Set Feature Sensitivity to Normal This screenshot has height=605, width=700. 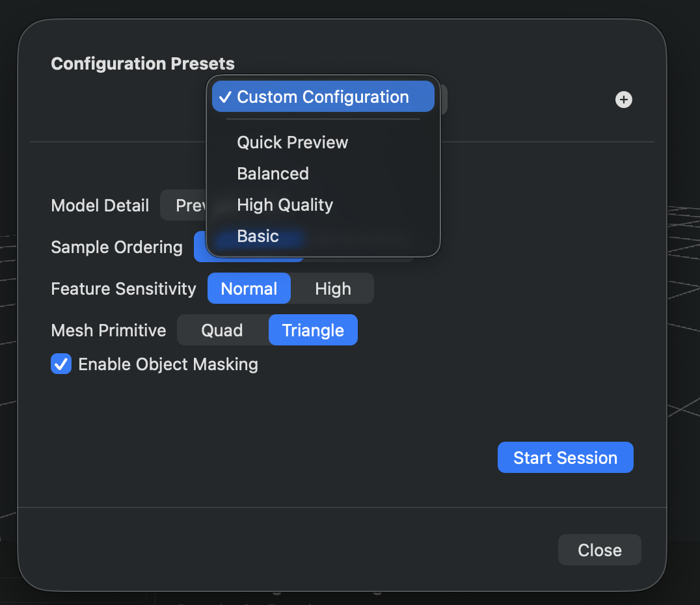point(249,288)
